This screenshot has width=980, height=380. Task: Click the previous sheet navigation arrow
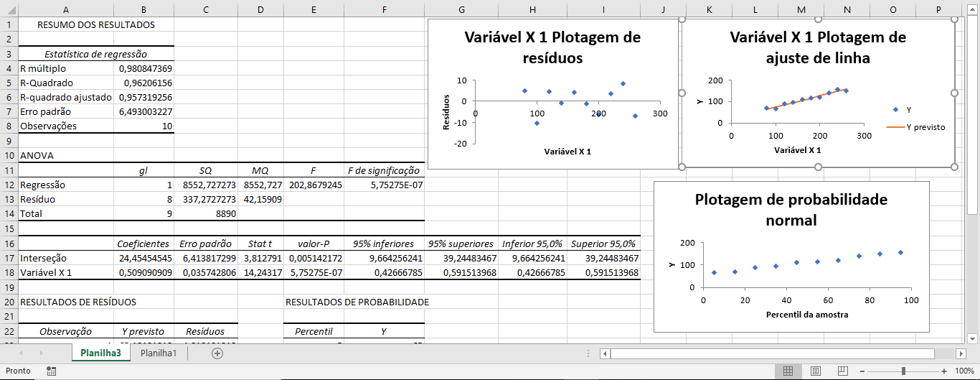tap(22, 353)
